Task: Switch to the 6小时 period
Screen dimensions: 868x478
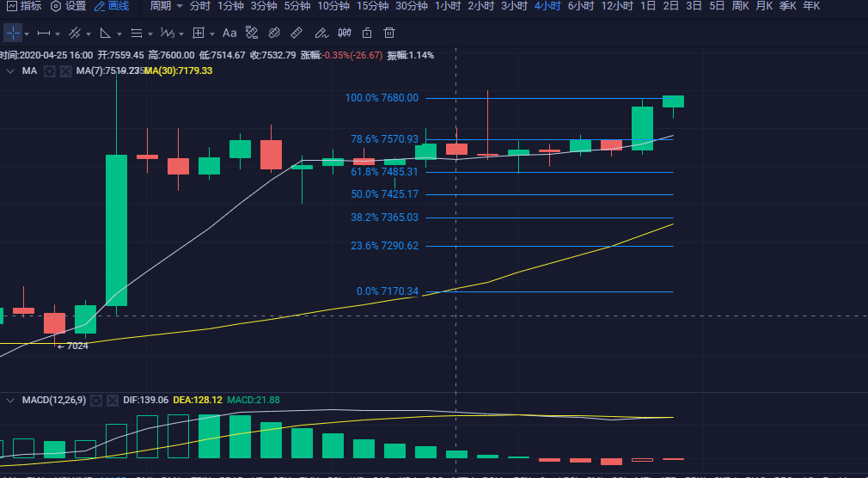Action: 581,6
